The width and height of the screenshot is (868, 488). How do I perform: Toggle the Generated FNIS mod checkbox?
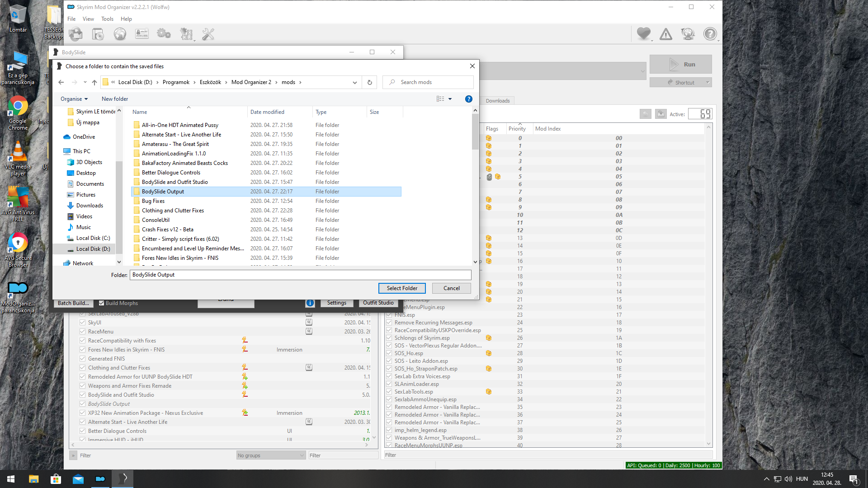82,359
